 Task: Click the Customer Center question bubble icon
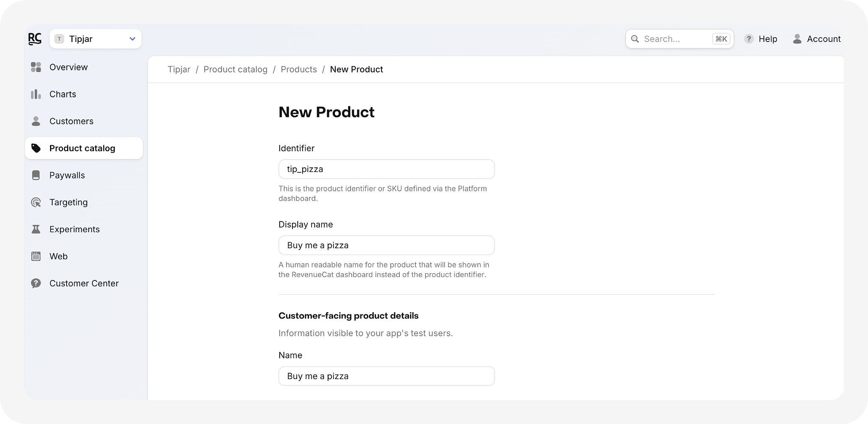(36, 283)
